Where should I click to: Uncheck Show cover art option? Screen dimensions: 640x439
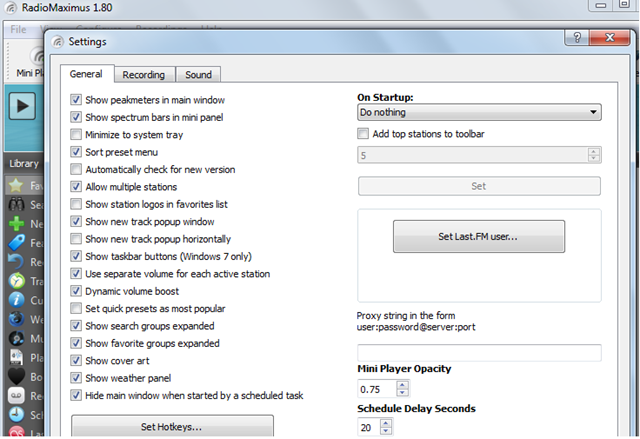click(77, 361)
